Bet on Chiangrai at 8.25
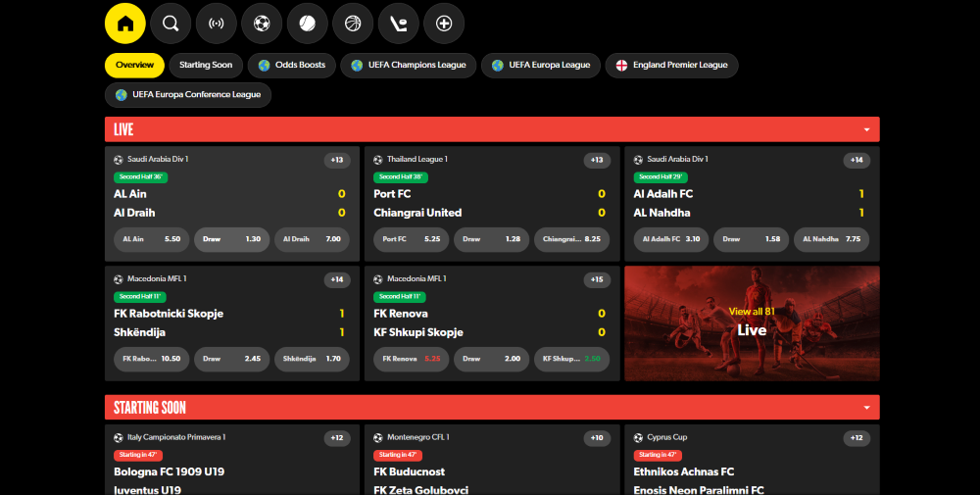The width and height of the screenshot is (980, 495). 572,239
